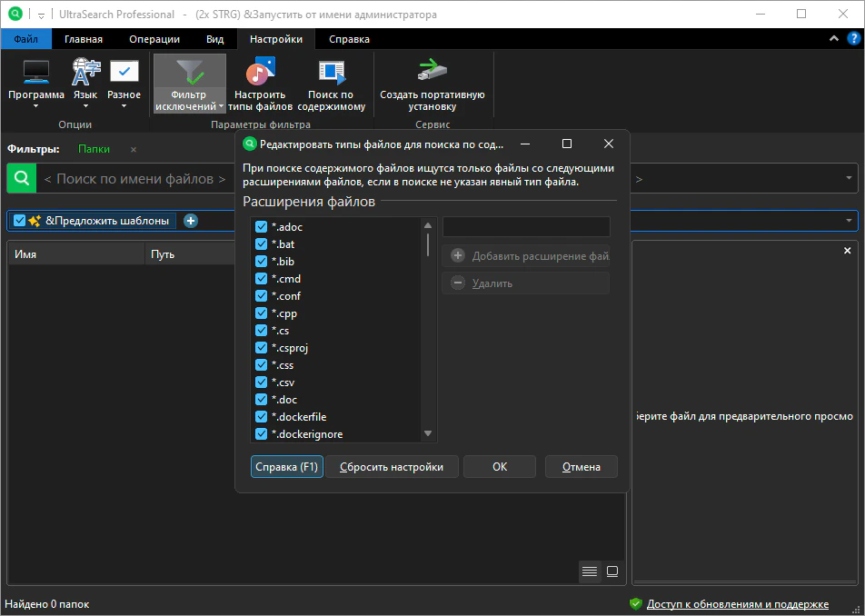Expand the search field history dropdown arrow
The width and height of the screenshot is (865, 616).
coord(849,178)
